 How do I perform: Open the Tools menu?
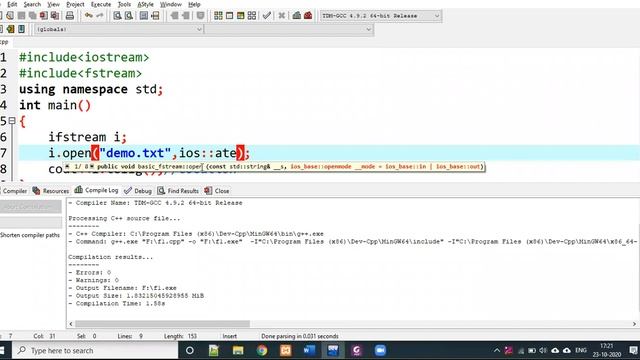tap(124, 4)
